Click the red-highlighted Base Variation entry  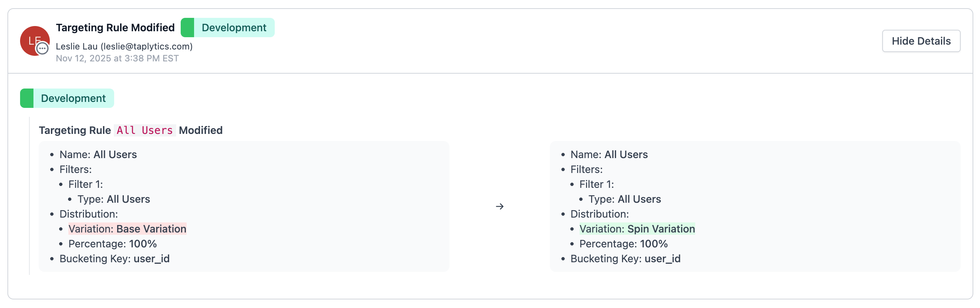click(x=128, y=229)
